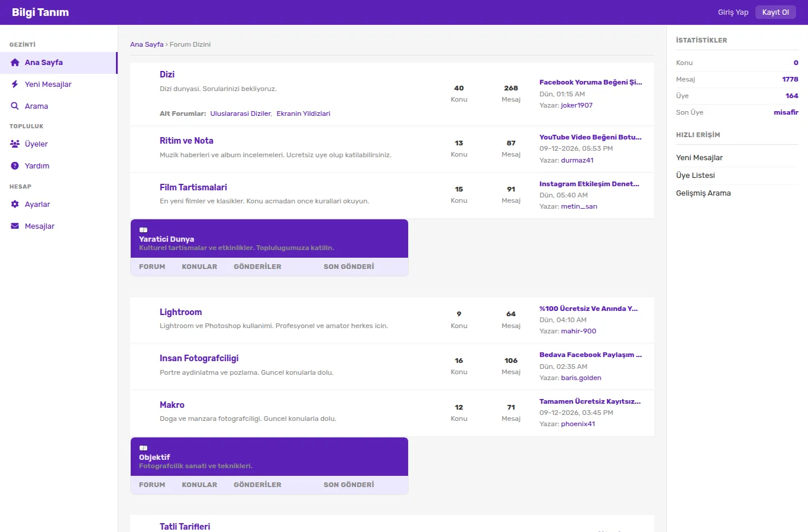The height and width of the screenshot is (532, 808).
Task: Click the home icon beside Ana Sayfa
Action: click(15, 63)
